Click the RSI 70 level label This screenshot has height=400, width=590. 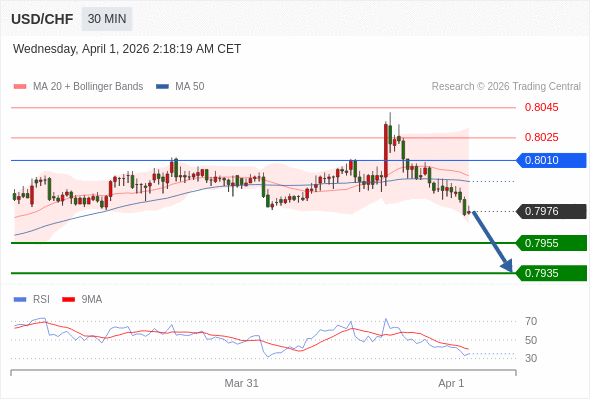tap(531, 321)
